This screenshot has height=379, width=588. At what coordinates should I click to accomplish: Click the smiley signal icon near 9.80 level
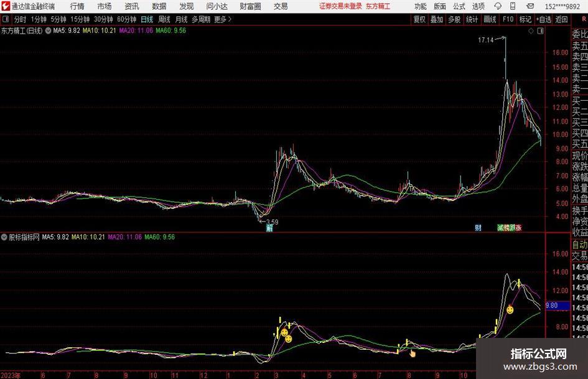[510, 310]
